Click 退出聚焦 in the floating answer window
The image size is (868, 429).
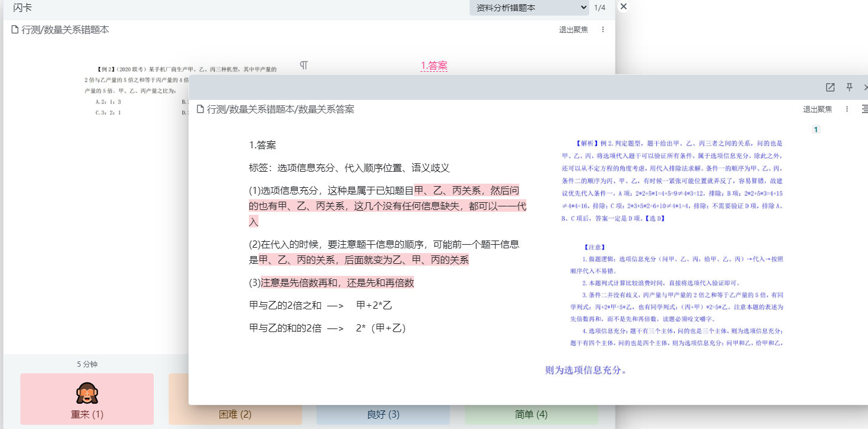click(x=817, y=109)
